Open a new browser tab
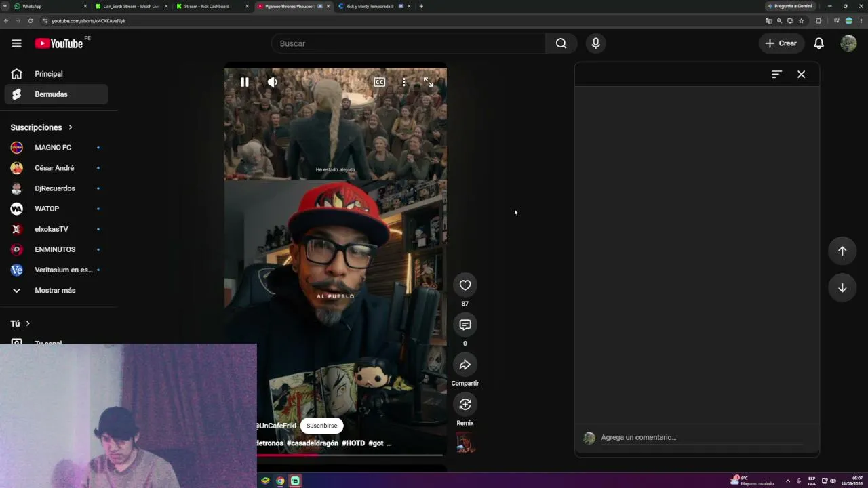 (421, 6)
